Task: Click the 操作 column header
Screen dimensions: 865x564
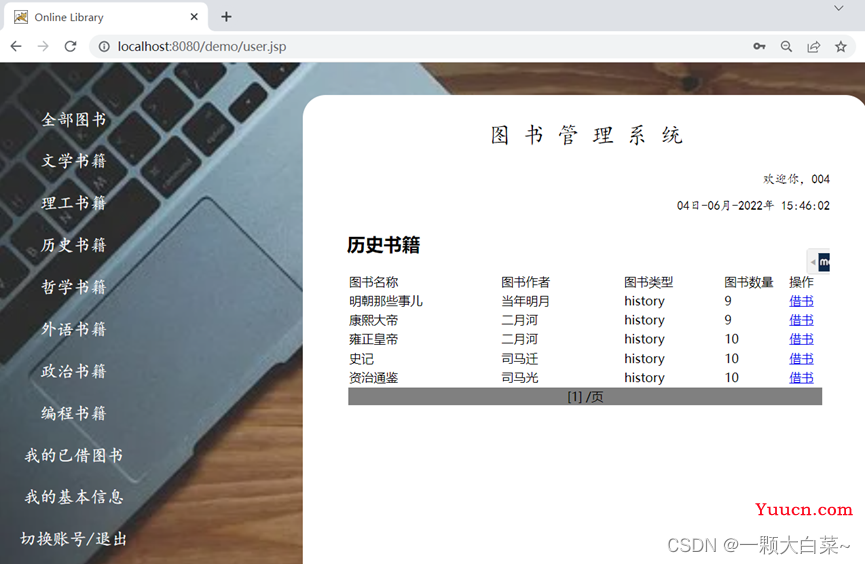Action: (801, 282)
